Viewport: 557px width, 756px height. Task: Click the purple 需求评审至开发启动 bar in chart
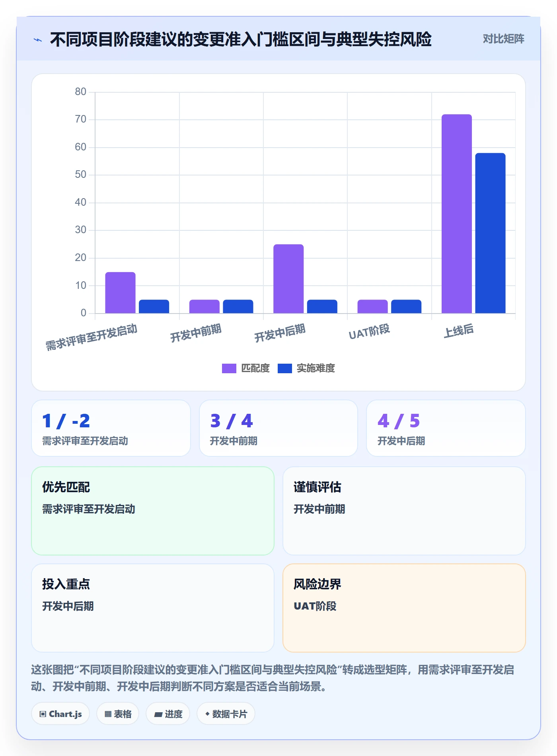(120, 292)
